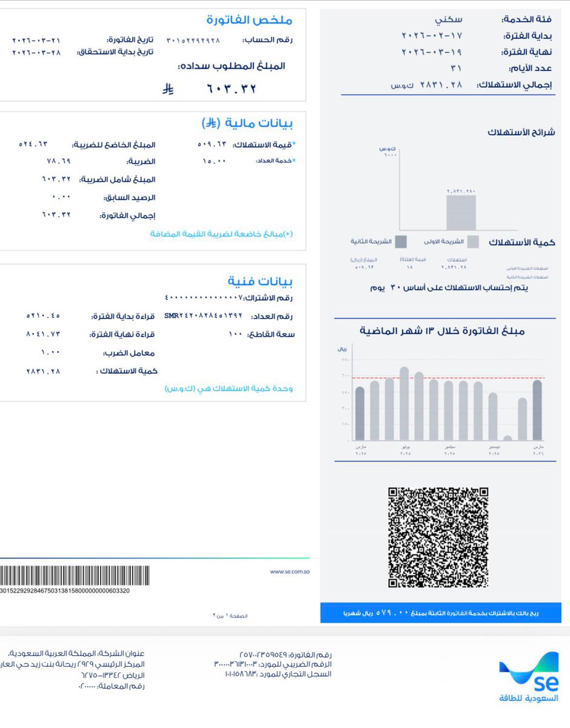Viewport: 570px width, 728px height.
Task: Click السعودية للطاقة text under the logo
Action: [528, 698]
